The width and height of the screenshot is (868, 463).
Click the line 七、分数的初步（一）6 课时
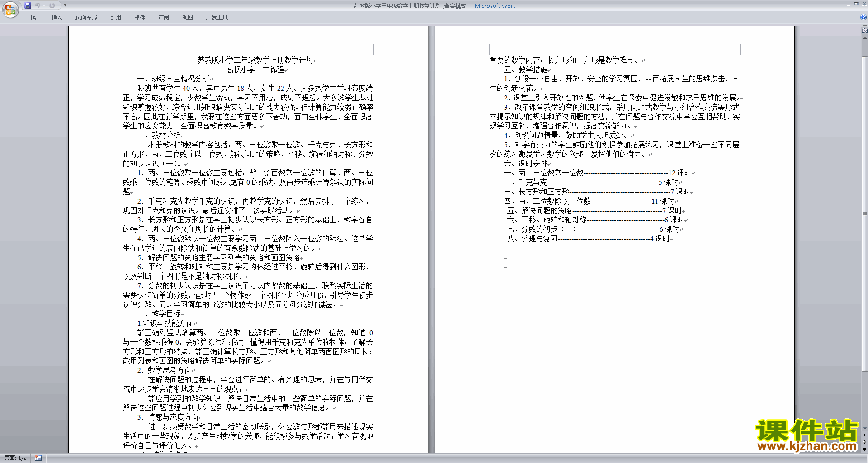click(x=594, y=229)
